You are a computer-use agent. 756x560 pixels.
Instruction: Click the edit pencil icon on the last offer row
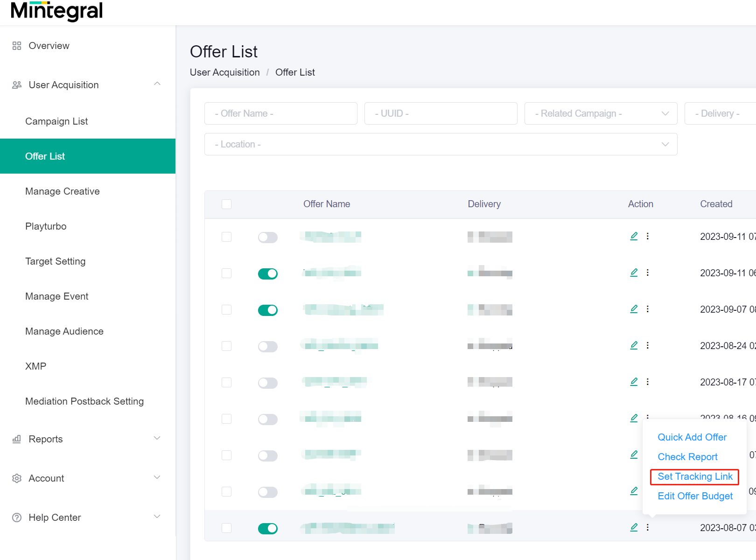point(634,527)
